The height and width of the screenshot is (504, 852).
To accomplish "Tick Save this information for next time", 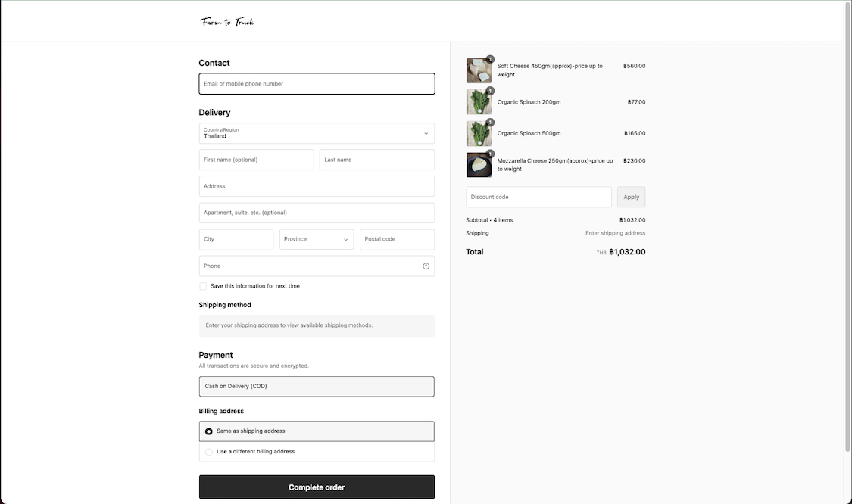I will [x=203, y=286].
